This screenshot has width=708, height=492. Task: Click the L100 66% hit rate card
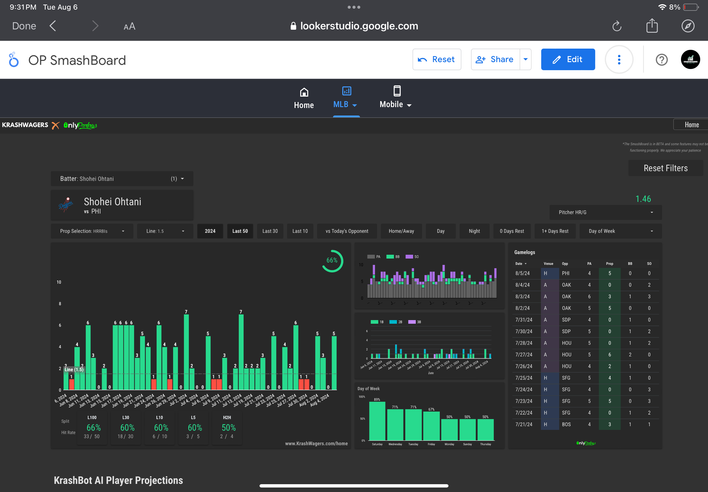(93, 427)
